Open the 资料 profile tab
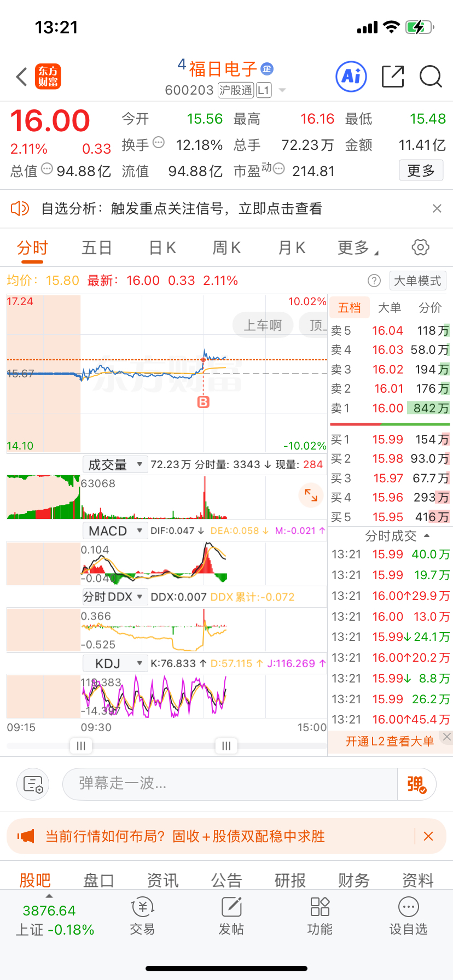453x980 pixels. tap(418, 880)
